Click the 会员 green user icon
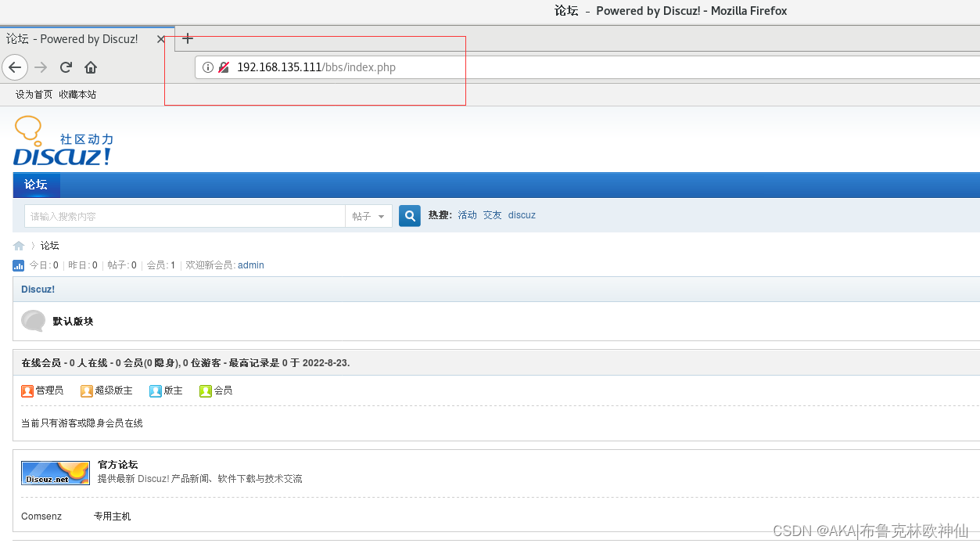 coord(206,390)
